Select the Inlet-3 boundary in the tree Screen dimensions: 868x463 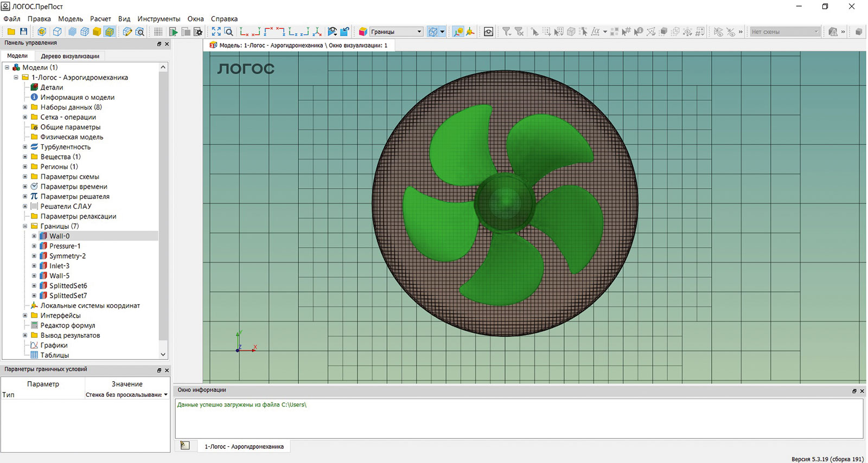click(59, 266)
